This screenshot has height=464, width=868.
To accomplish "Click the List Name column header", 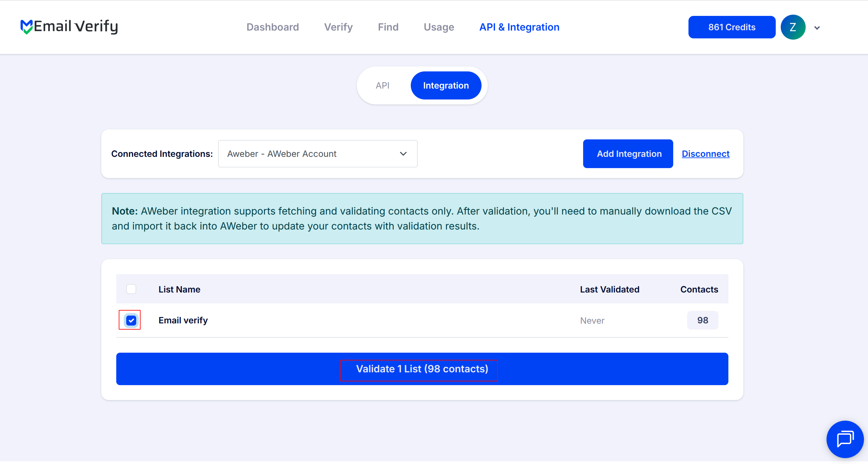I will click(179, 289).
